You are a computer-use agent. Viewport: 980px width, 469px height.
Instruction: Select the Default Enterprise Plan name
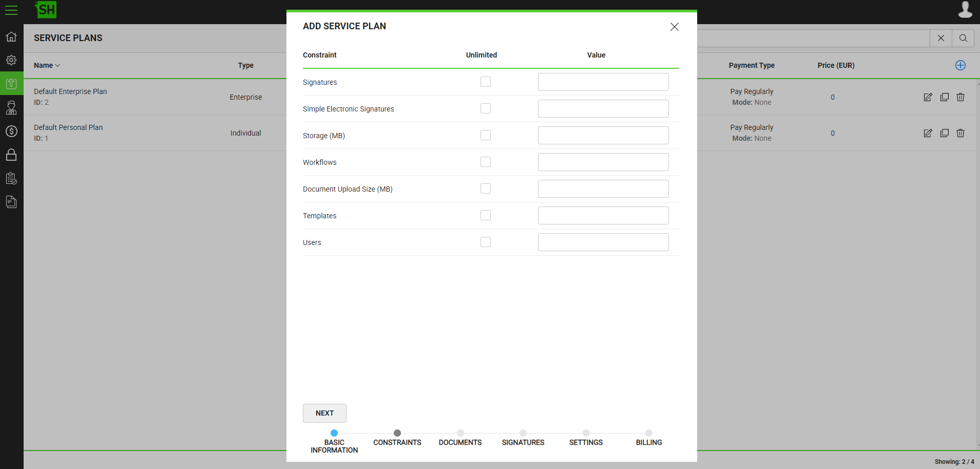pyautogui.click(x=70, y=91)
